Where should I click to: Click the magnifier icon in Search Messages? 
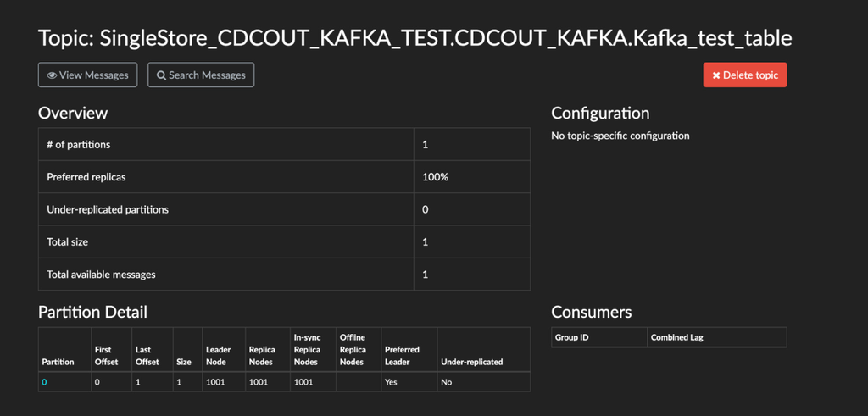pyautogui.click(x=161, y=75)
